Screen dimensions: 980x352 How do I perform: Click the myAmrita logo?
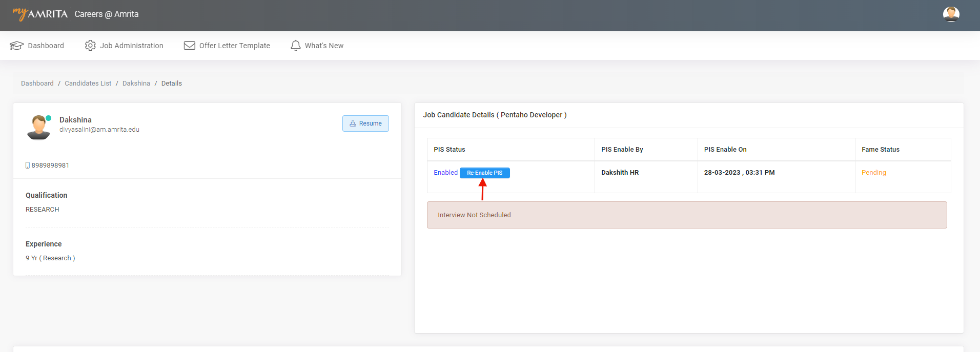pos(40,14)
